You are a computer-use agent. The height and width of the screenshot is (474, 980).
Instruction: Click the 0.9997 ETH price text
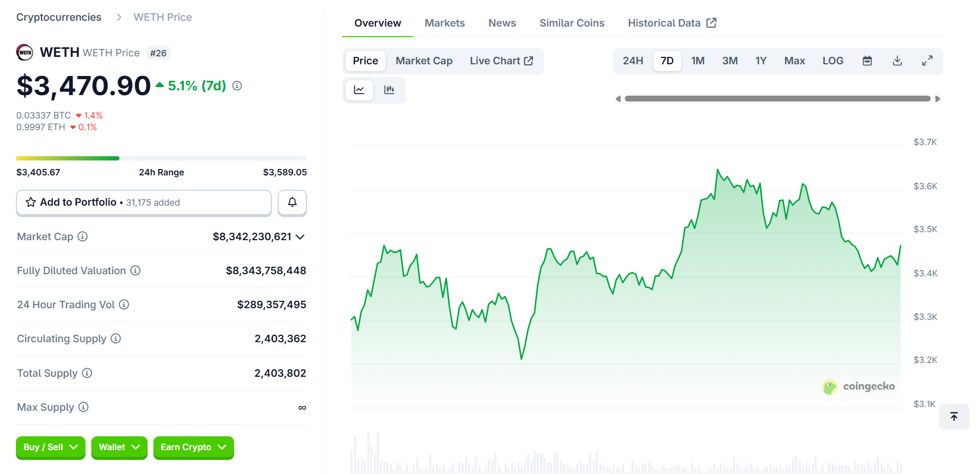(40, 127)
